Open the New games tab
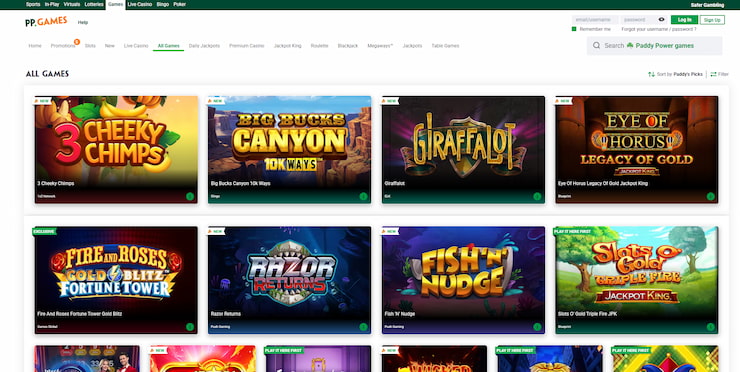The height and width of the screenshot is (372, 740). pyautogui.click(x=110, y=46)
